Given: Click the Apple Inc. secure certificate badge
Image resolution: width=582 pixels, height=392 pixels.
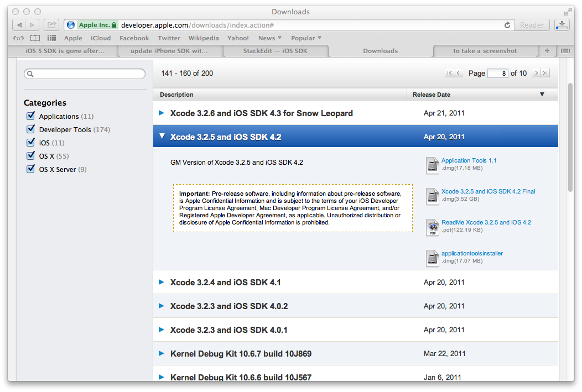Looking at the screenshot, I should (97, 25).
